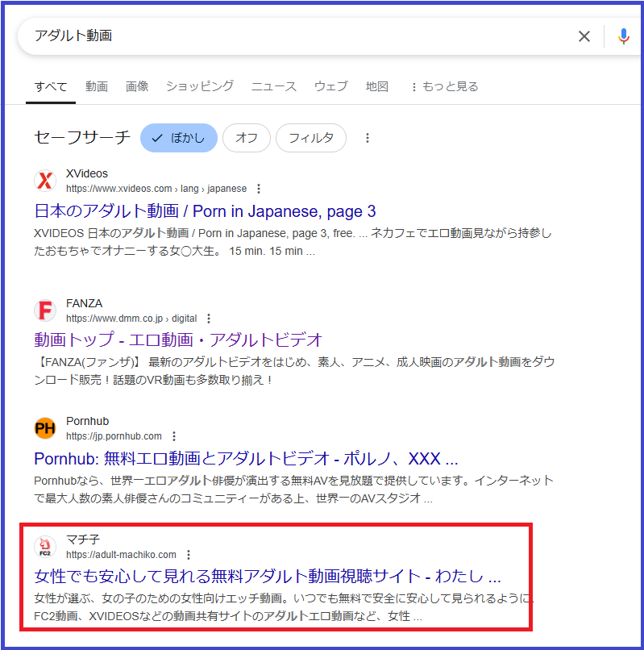Image resolution: width=644 pixels, height=650 pixels.
Task: Click the https://adult-machiko.com URL text
Action: [x=121, y=555]
